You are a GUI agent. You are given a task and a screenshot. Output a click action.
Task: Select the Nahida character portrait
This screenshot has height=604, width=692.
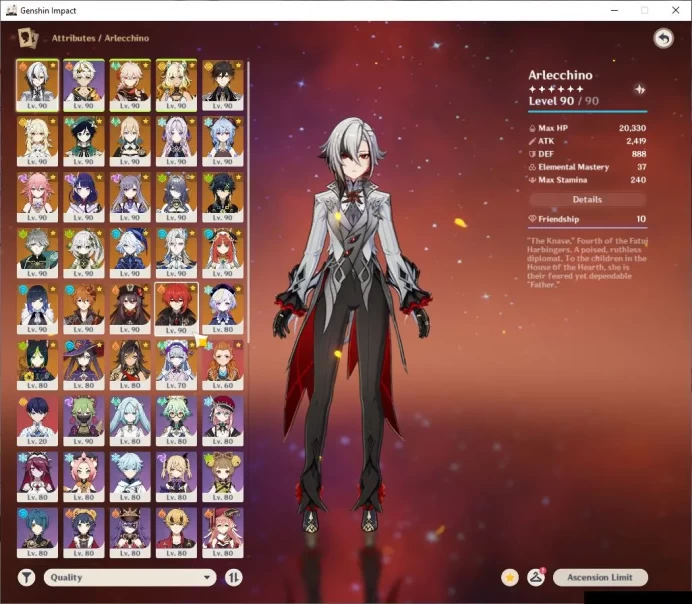[x=84, y=253]
